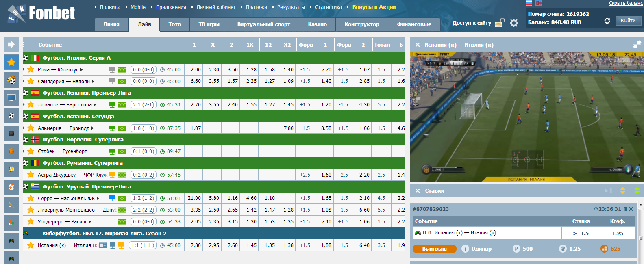Switch to the Линия tab
This screenshot has height=264, width=644.
111,24
